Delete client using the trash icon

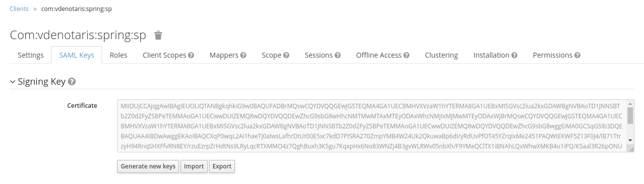point(158,35)
